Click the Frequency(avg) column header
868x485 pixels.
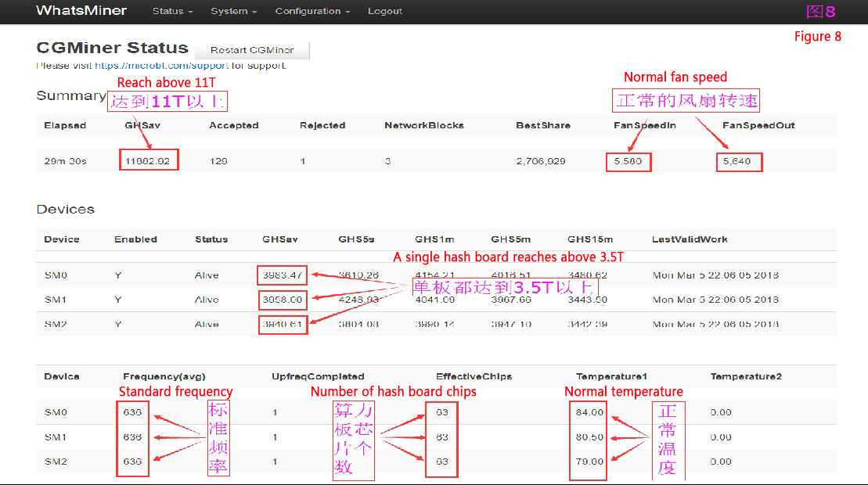pos(164,376)
